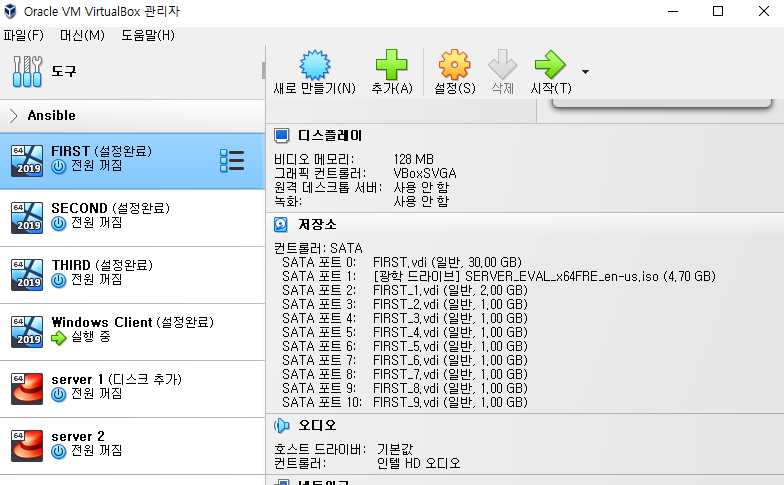Viewport: 784px width, 485px height.
Task: Click the FIRST_5.vdi disk entry
Action: [450, 346]
